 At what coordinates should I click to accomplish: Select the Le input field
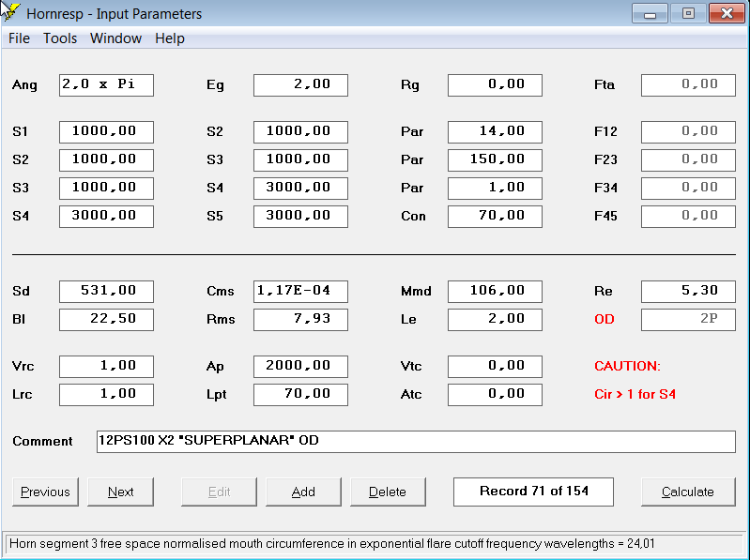coord(495,320)
